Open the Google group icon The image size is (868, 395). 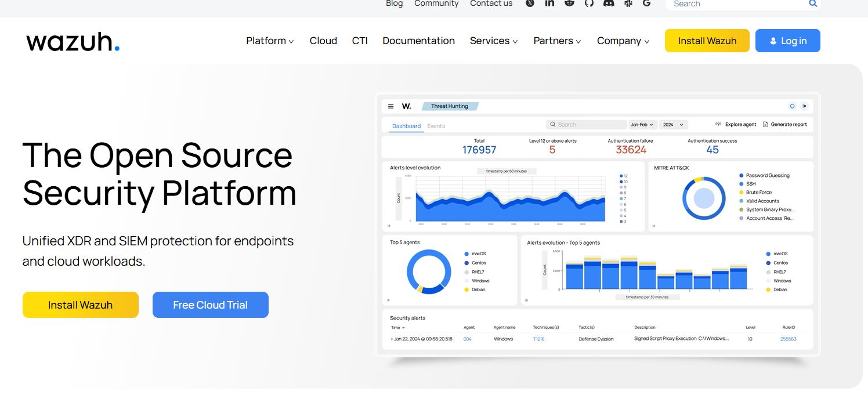tap(646, 3)
